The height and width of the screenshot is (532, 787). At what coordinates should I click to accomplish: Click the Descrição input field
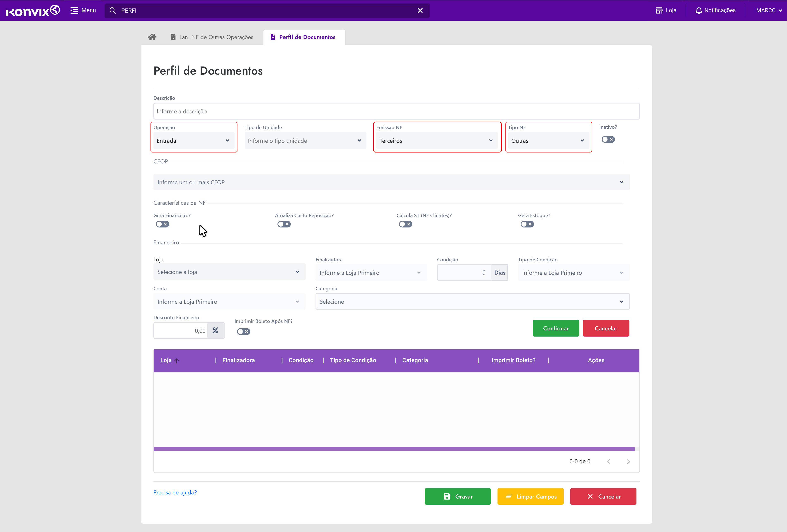point(396,111)
